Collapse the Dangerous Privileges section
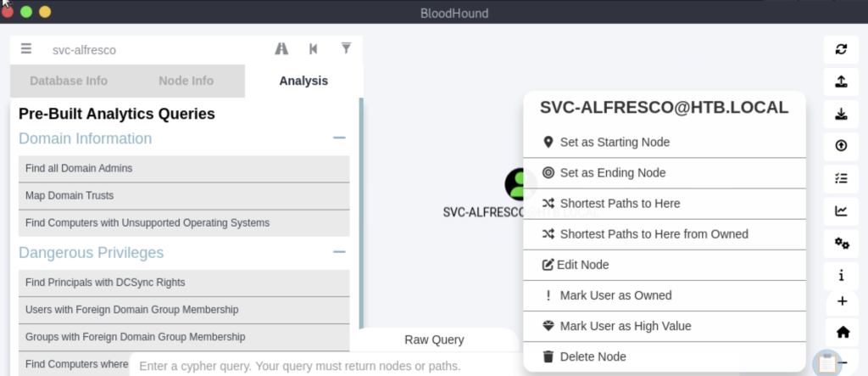 339,252
